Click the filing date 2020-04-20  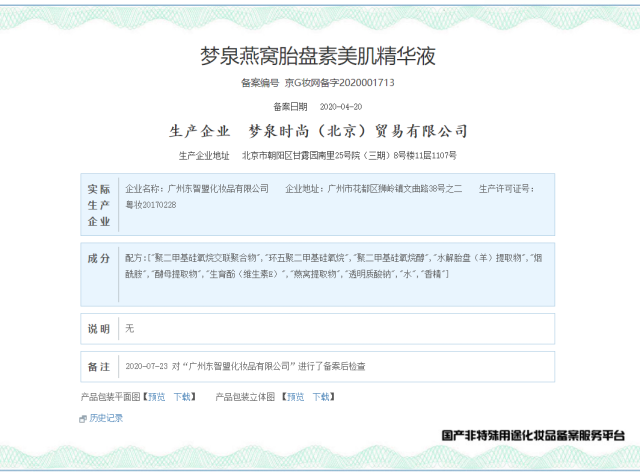click(341, 107)
